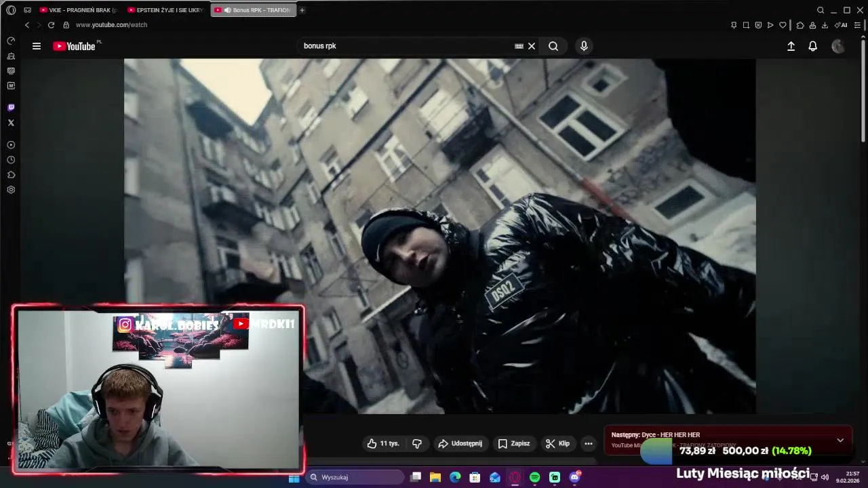
Task: Switch to 'VKIE - PRAGNIEŃ BRAK' tab
Action: (x=78, y=10)
